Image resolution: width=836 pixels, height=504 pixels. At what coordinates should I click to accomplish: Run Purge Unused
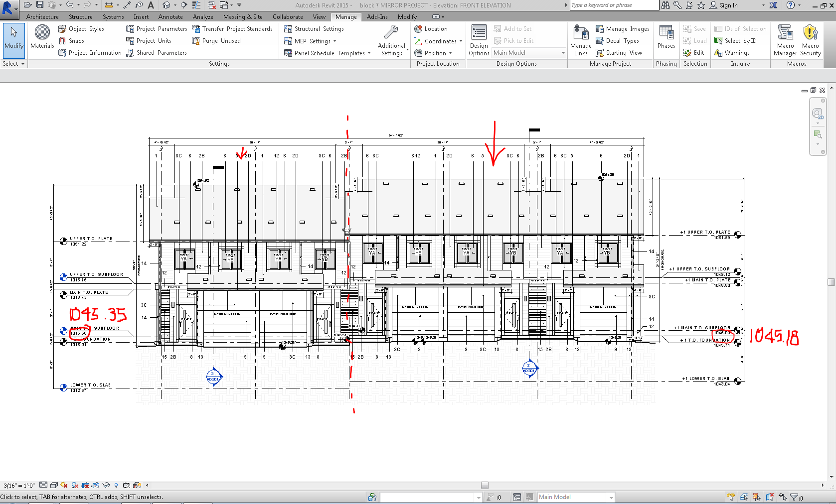[216, 41]
